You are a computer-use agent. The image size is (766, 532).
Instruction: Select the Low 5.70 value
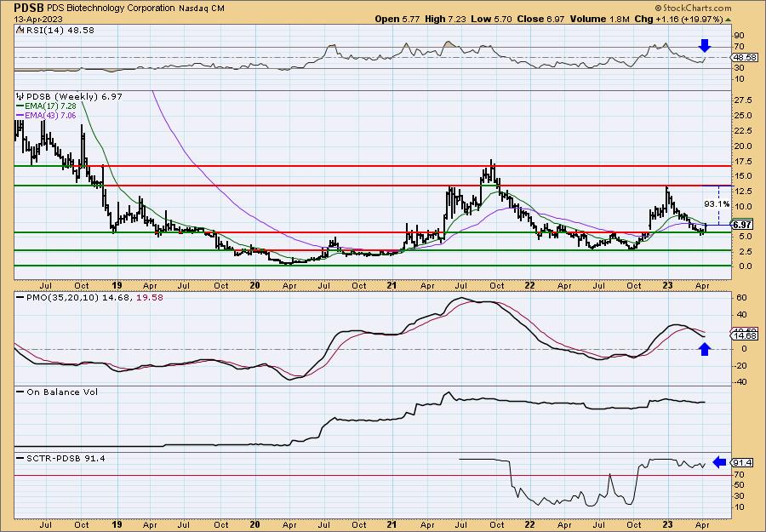tap(490, 19)
